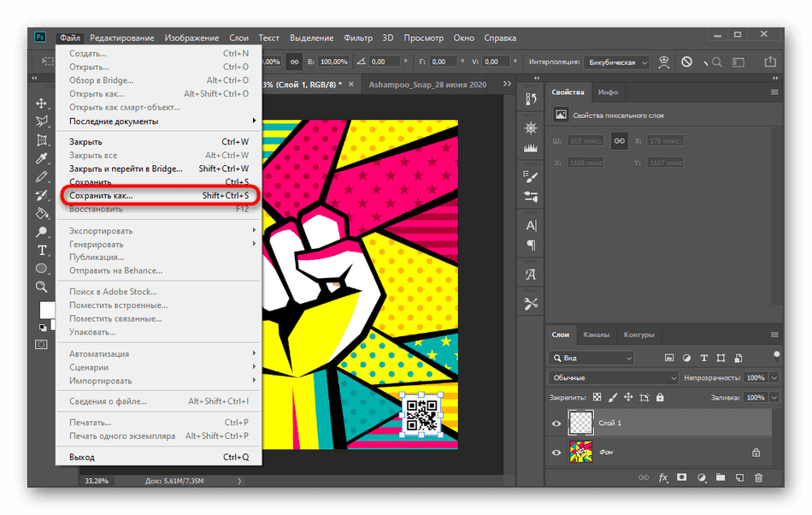Select the Pencil tool

pyautogui.click(x=41, y=177)
